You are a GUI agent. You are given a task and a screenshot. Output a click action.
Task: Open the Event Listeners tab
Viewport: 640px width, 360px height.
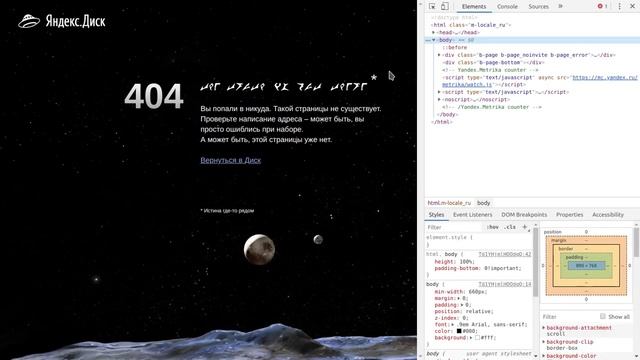tap(473, 215)
